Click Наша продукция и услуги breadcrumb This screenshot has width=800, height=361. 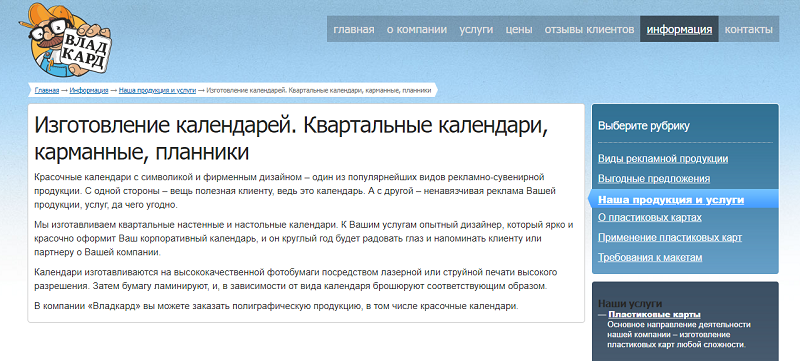pyautogui.click(x=157, y=90)
